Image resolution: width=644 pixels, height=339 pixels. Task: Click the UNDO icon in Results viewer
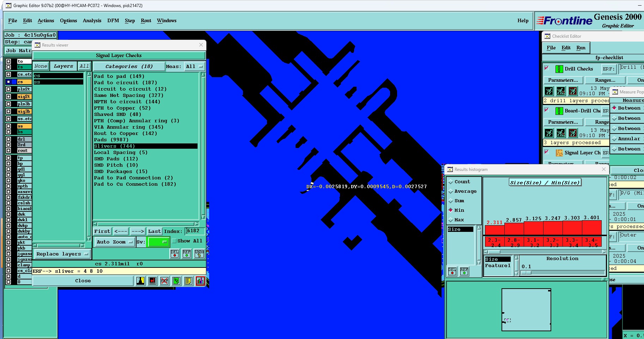(199, 254)
